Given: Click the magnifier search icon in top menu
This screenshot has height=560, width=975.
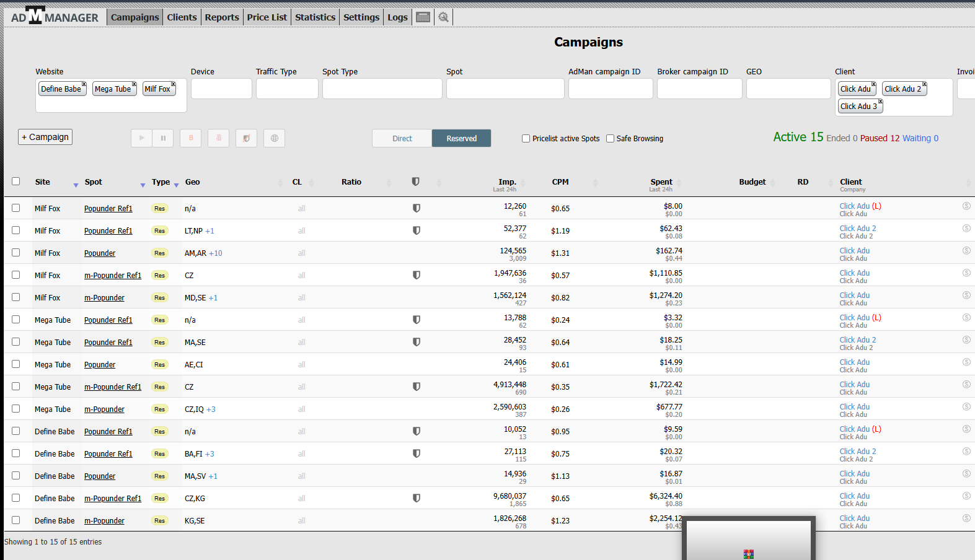Looking at the screenshot, I should 443,17.
